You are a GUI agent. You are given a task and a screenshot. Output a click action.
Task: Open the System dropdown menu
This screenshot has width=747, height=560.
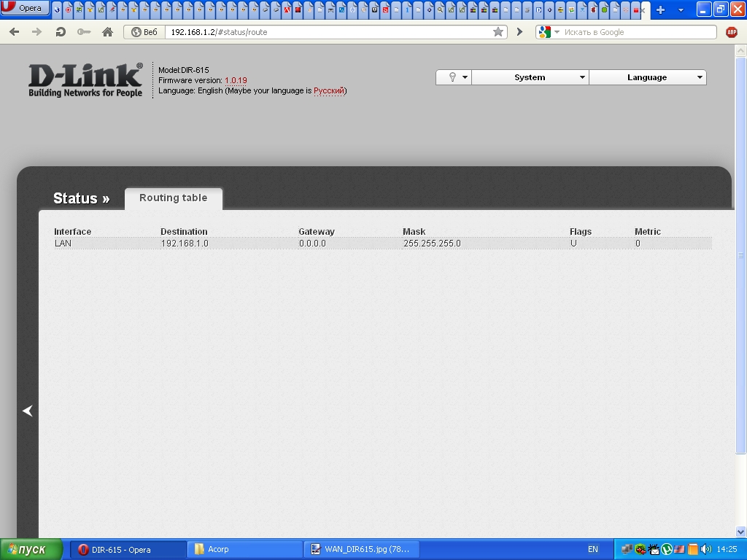[530, 77]
